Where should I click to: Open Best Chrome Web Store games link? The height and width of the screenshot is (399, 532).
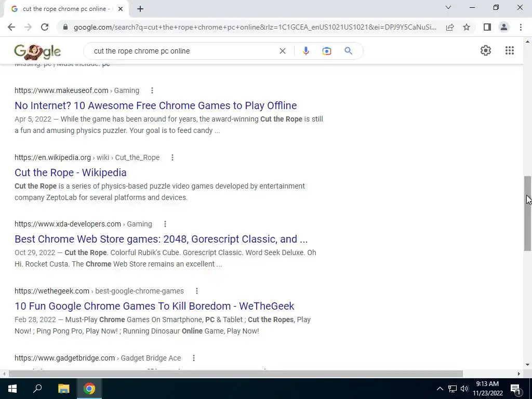point(161,239)
